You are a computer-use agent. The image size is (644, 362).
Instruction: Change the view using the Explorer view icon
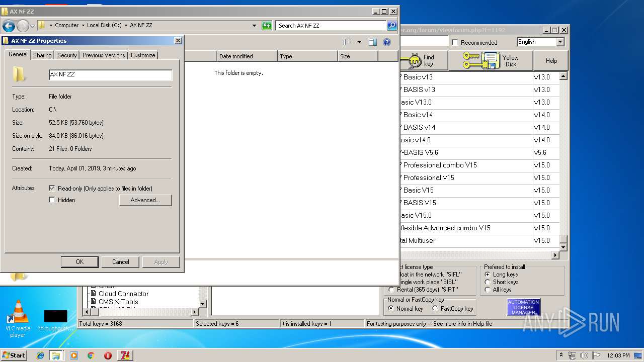point(347,42)
